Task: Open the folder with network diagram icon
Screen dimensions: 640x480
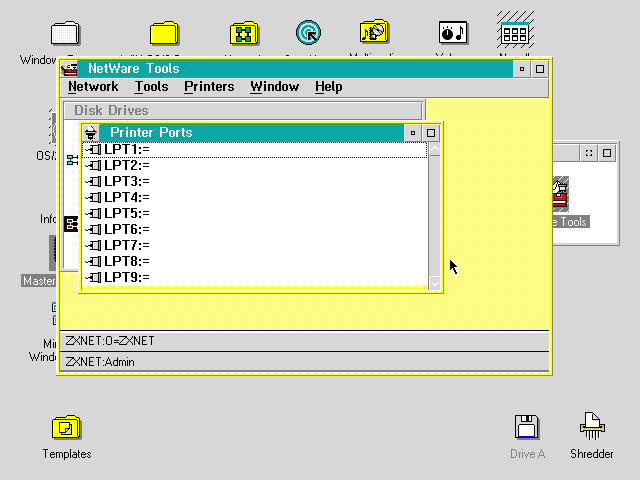Action: pos(244,33)
